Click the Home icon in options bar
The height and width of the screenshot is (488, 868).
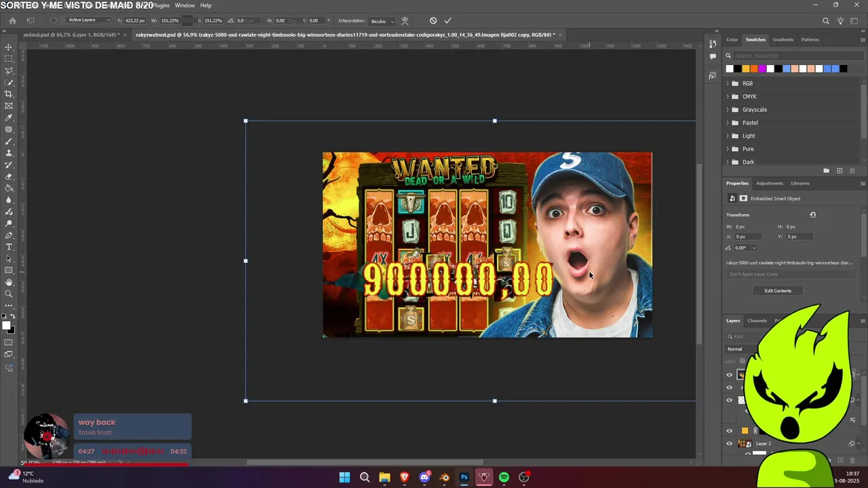[12, 20]
